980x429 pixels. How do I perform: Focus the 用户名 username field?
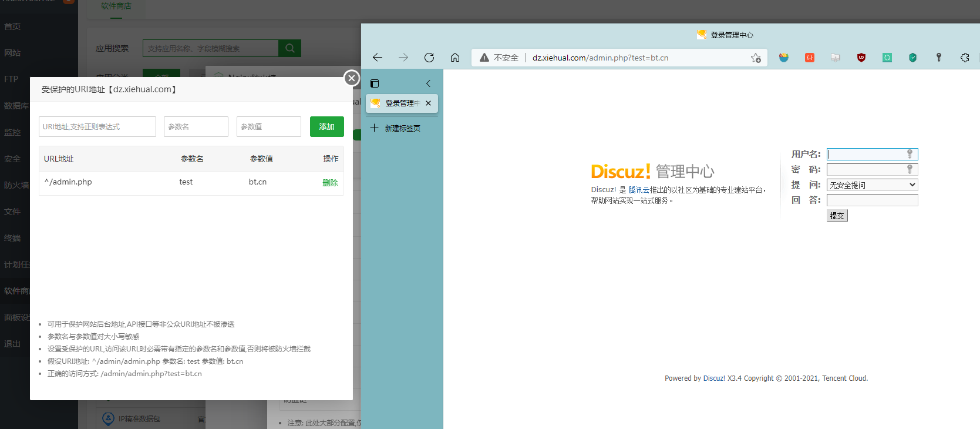872,154
